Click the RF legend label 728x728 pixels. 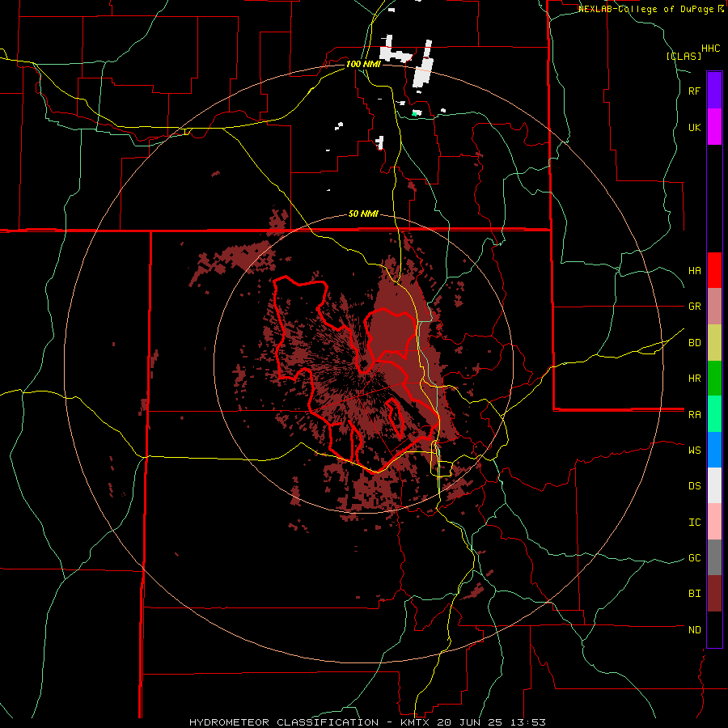pyautogui.click(x=694, y=91)
